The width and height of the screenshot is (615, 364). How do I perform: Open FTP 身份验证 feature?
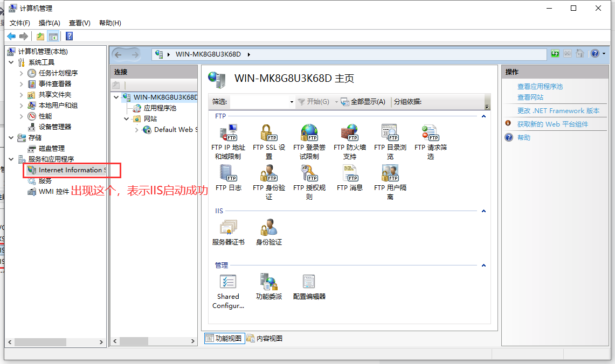point(268,182)
